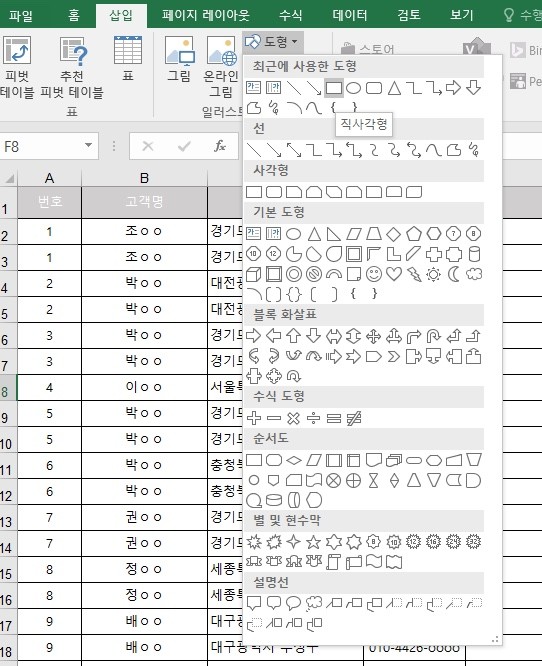Select the scribble tool in Lines section

pyautogui.click(x=474, y=150)
